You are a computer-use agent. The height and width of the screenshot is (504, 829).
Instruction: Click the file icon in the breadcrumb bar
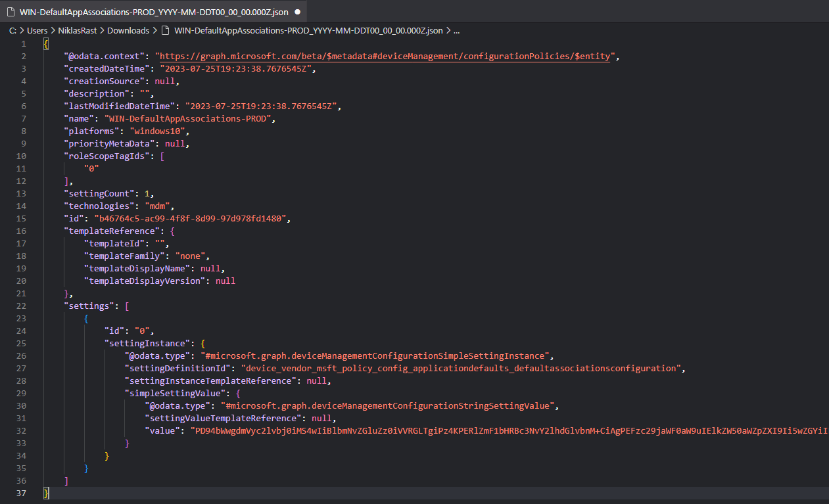click(x=166, y=30)
